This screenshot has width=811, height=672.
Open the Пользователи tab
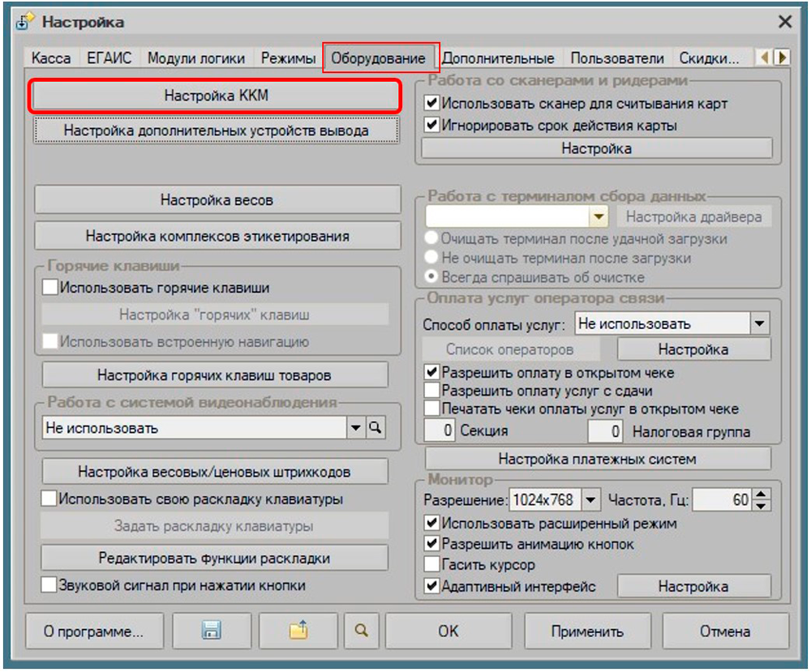click(617, 58)
